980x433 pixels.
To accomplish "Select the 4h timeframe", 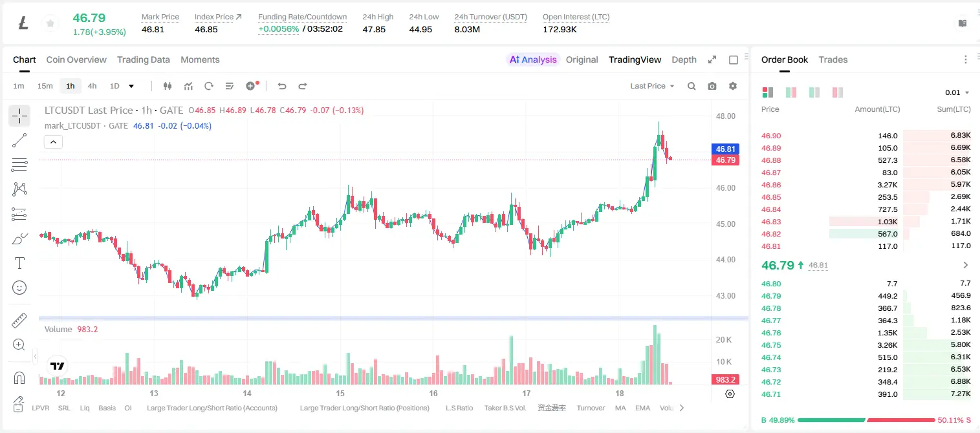I will point(93,86).
